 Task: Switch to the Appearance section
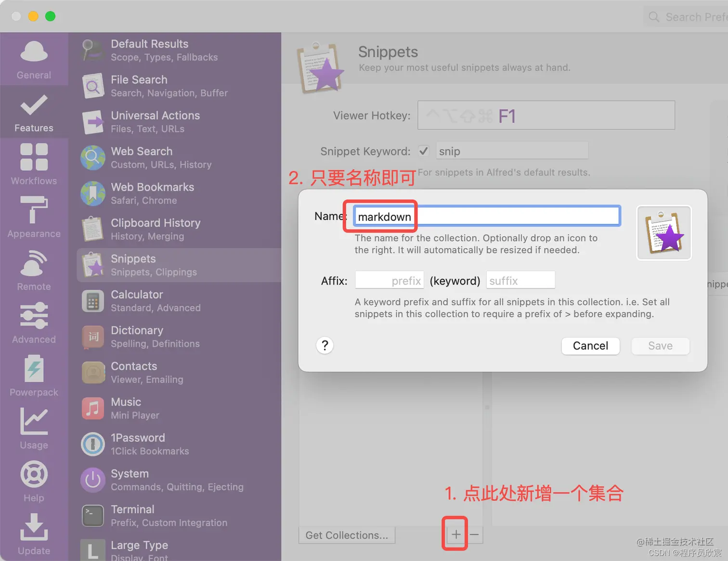click(33, 218)
